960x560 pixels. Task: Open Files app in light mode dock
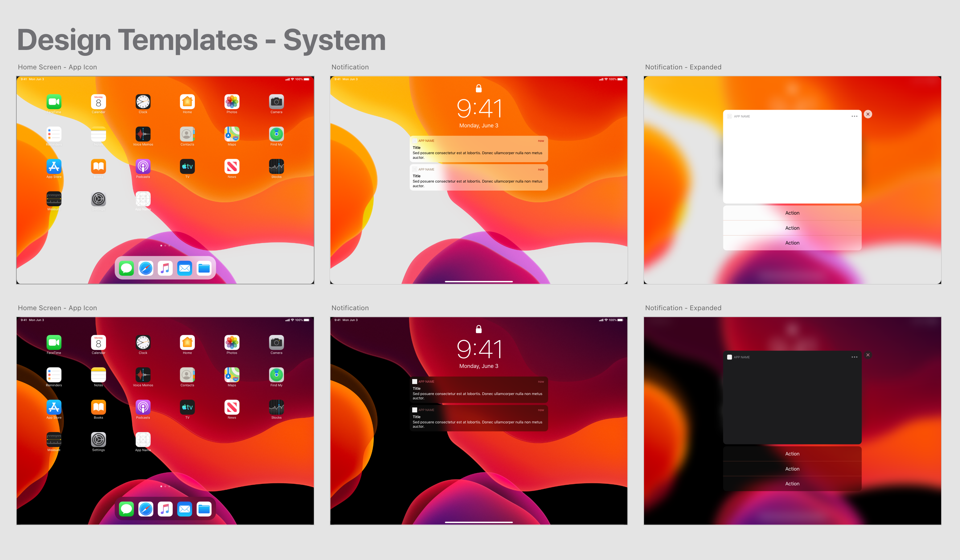pos(204,269)
